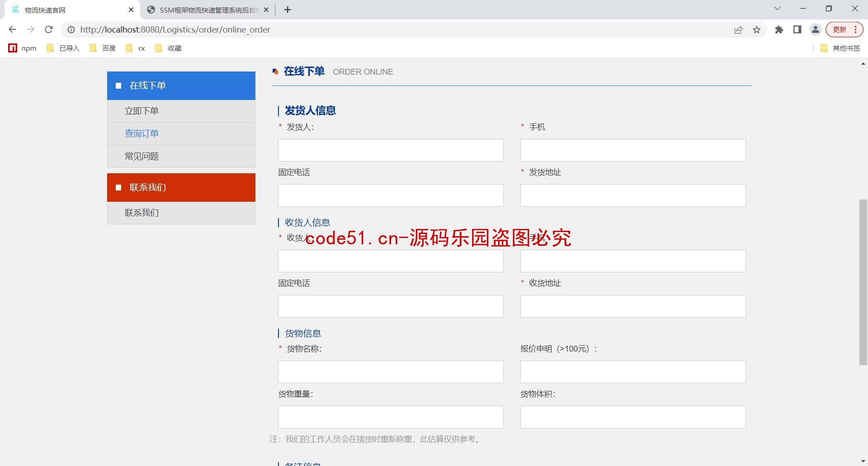This screenshot has width=868, height=466.
Task: Click the 更新 browser update button
Action: pos(840,30)
